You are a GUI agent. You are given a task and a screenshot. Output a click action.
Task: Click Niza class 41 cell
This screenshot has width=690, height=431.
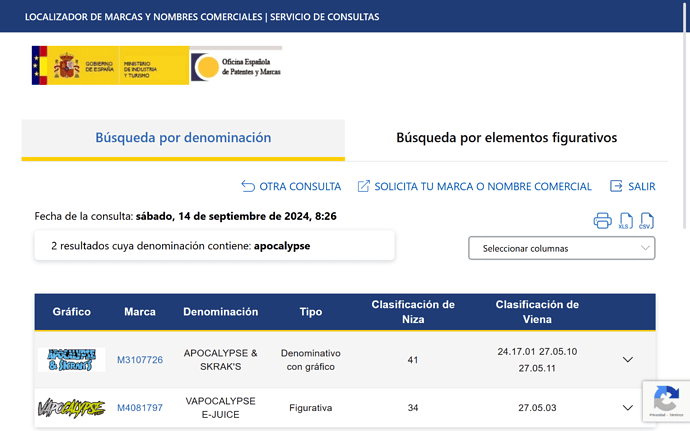tap(413, 360)
